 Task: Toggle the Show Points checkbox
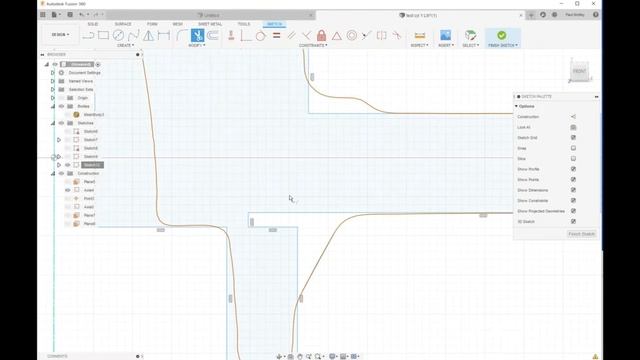(573, 180)
